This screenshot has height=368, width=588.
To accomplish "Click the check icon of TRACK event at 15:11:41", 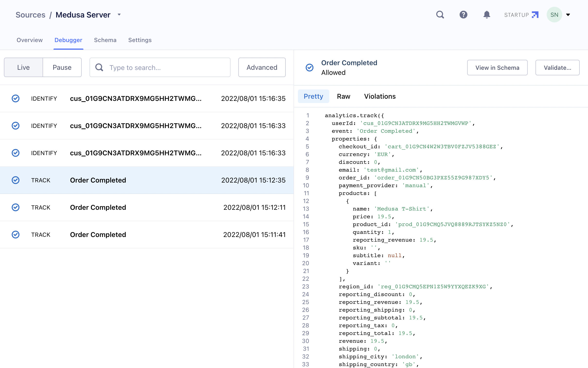I will coord(16,235).
